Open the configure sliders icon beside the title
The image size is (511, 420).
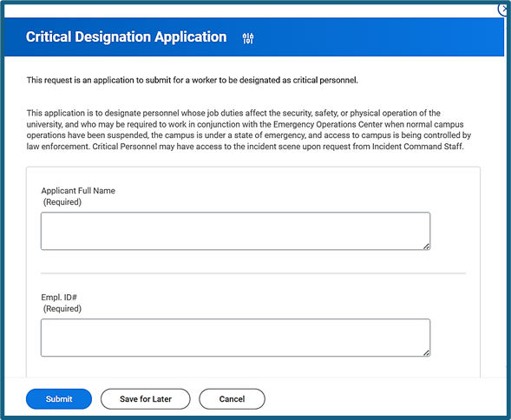click(248, 38)
